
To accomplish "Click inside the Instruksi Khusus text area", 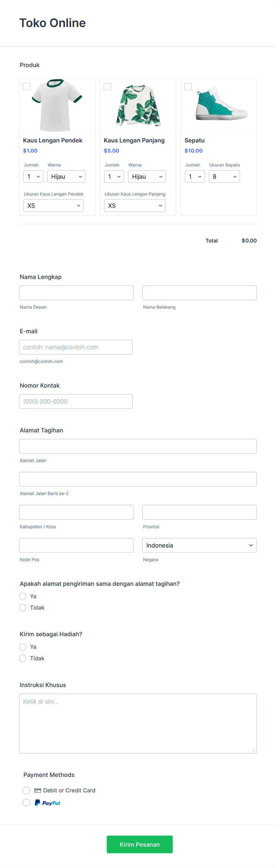I will click(137, 723).
